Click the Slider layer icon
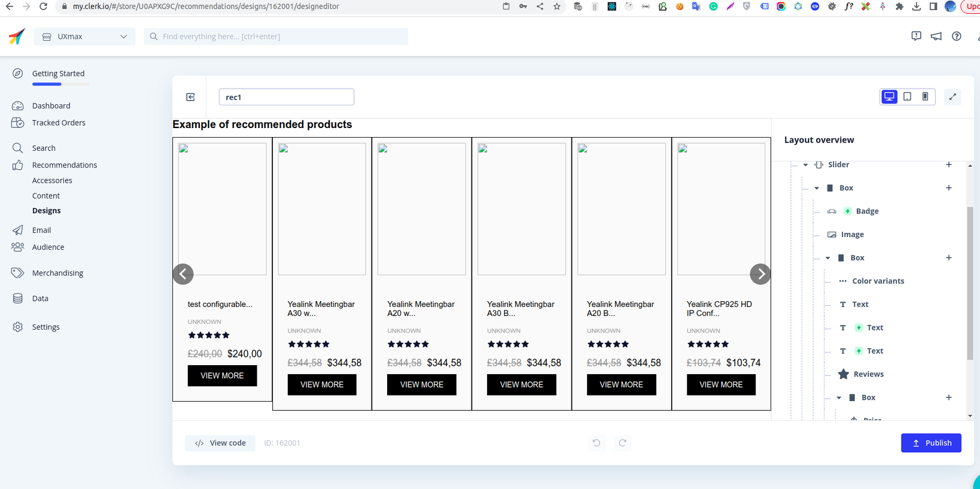This screenshot has width=980, height=489. tap(819, 165)
